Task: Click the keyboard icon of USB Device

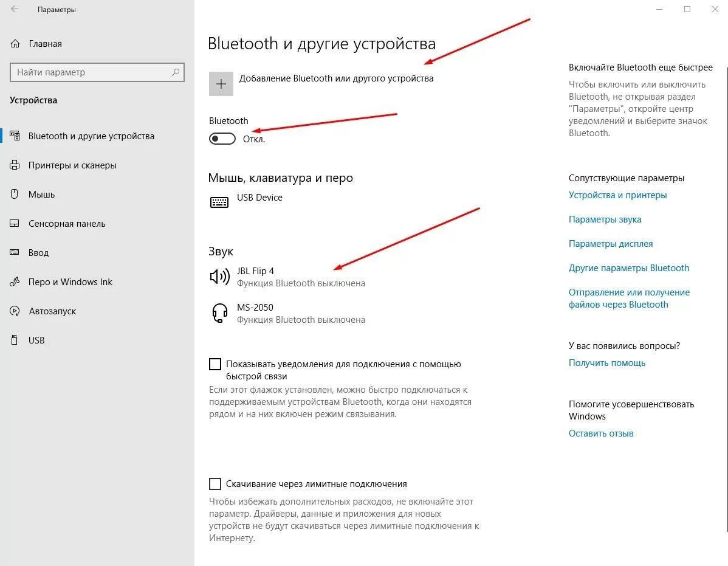Action: point(219,202)
